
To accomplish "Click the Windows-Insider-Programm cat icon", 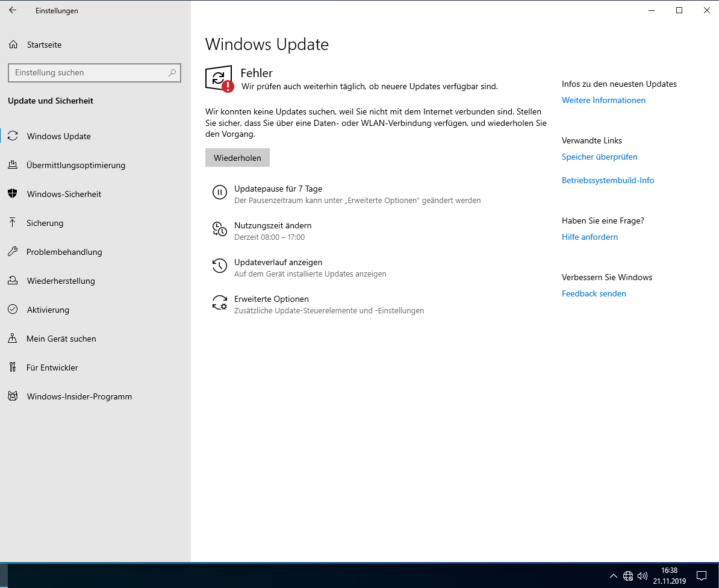I will [13, 396].
